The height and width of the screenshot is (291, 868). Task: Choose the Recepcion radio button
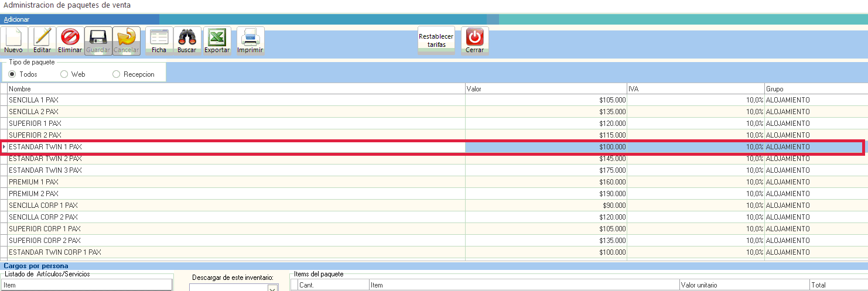pyautogui.click(x=116, y=74)
